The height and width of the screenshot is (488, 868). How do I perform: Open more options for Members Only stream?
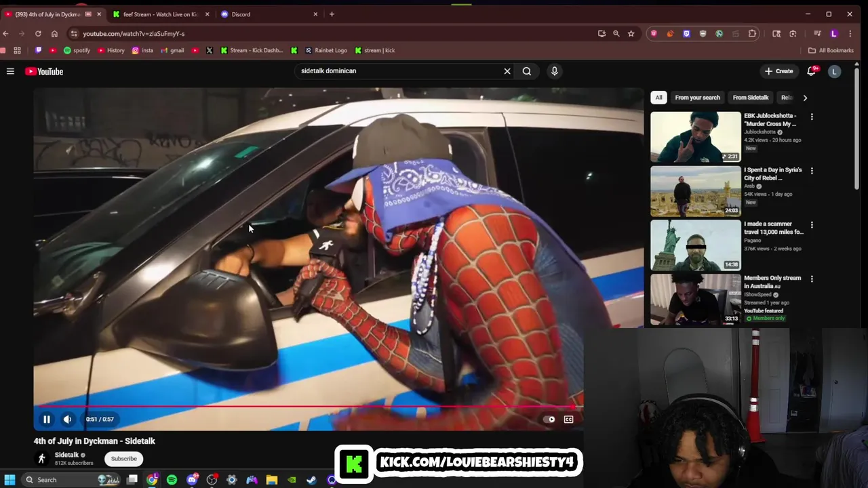coord(812,279)
